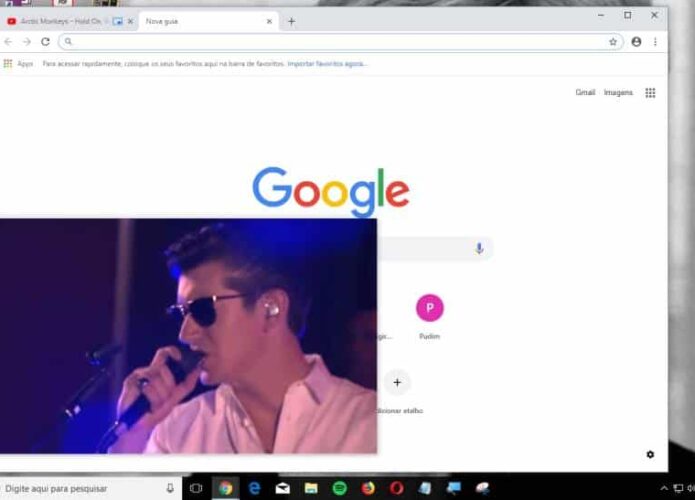This screenshot has width=695, height=500.
Task: Launch Firefox from the taskbar
Action: pyautogui.click(x=368, y=488)
